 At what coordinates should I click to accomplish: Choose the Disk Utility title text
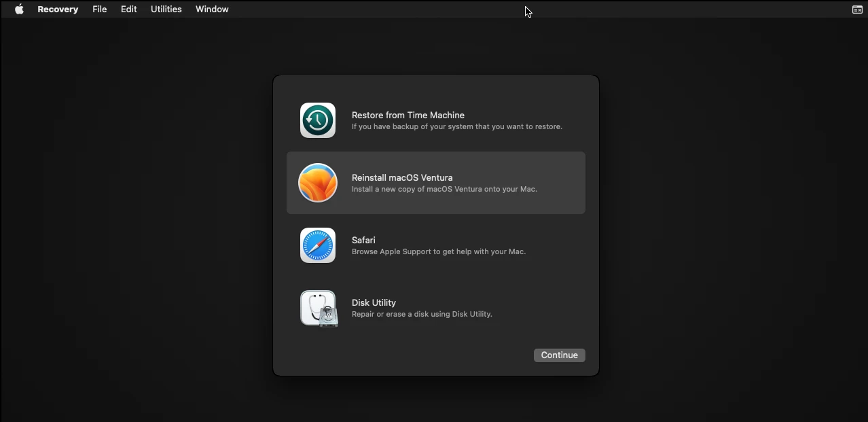coord(374,302)
